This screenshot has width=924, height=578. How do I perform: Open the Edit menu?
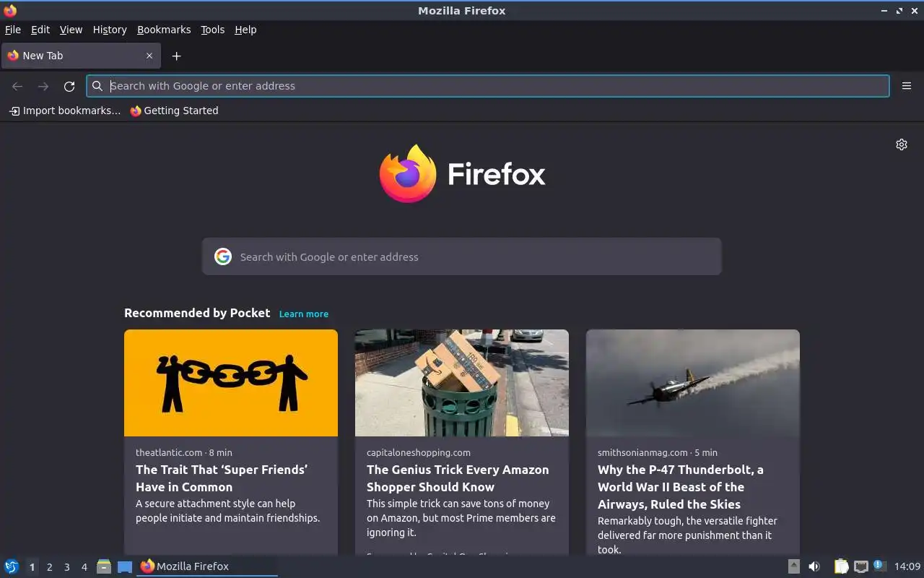[40, 30]
